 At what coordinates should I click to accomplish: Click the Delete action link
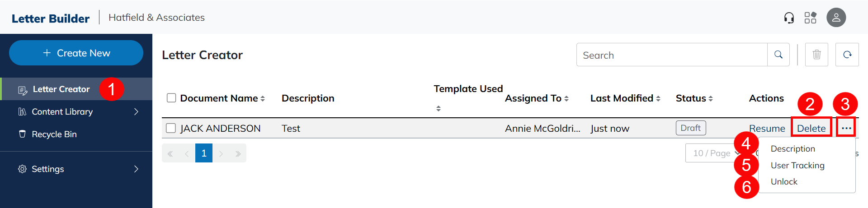click(811, 128)
